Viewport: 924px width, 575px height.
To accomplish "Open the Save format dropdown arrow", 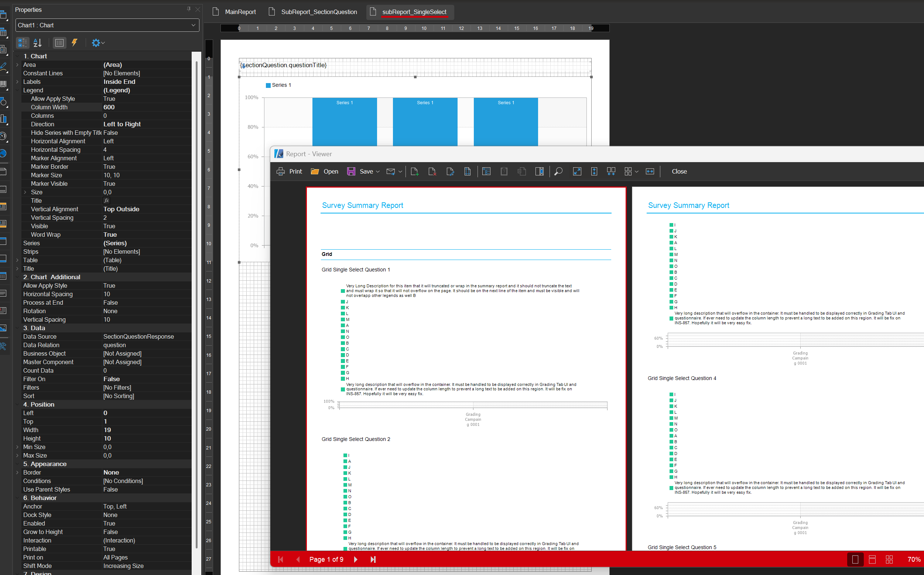I will 377,172.
